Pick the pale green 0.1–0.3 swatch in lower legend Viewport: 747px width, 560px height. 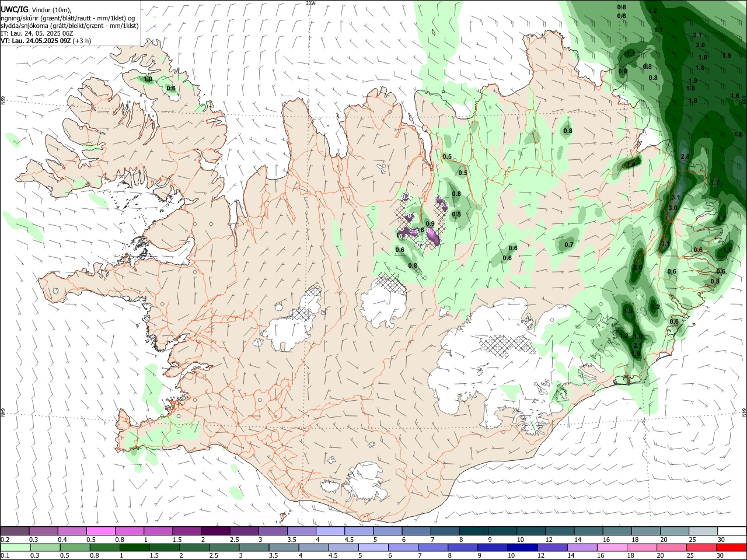[15, 548]
